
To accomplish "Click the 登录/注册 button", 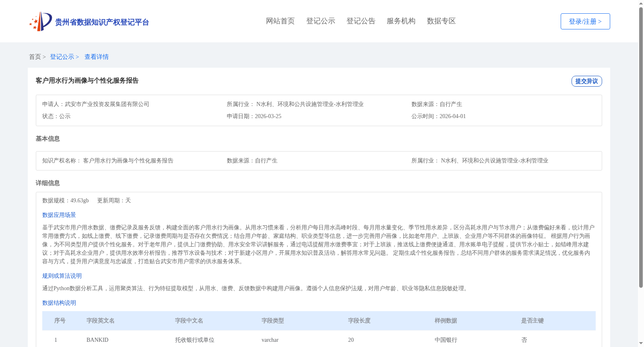I will coord(585,21).
